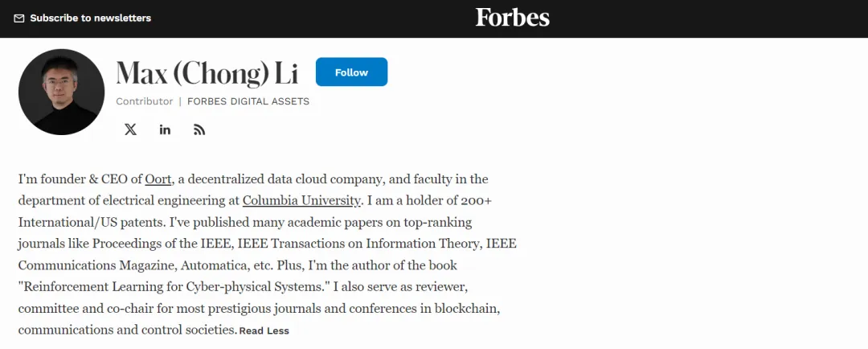Follow Max (Chong) Li
868x349 pixels.
pos(351,72)
